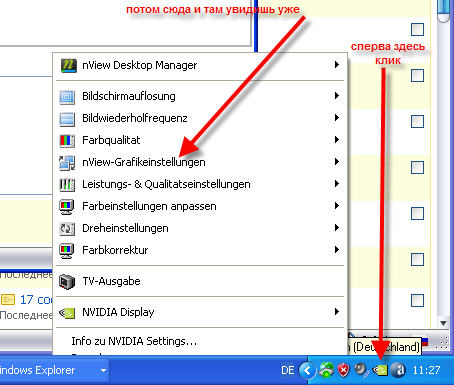Tick the second checkbox from the top

(417, 76)
